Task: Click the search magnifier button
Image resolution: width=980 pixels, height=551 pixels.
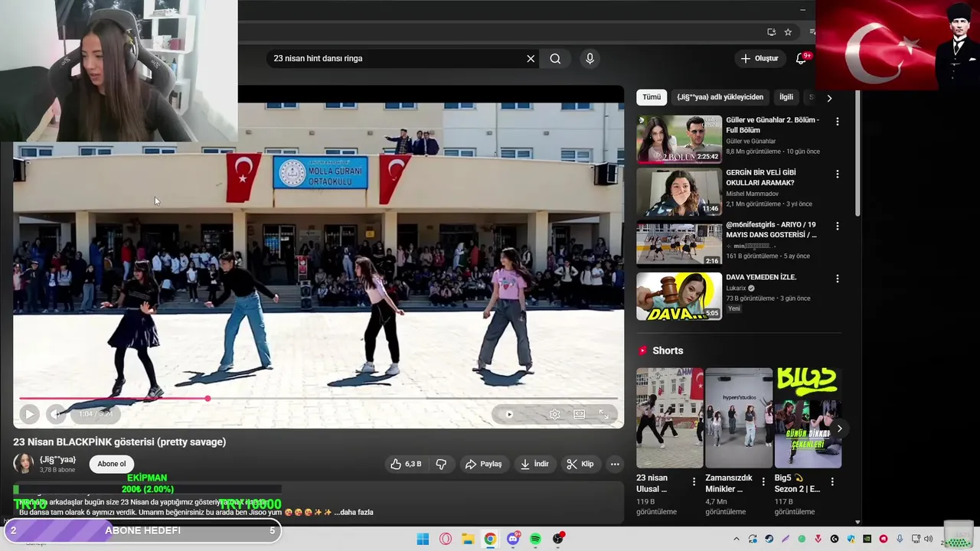Action: pos(555,58)
